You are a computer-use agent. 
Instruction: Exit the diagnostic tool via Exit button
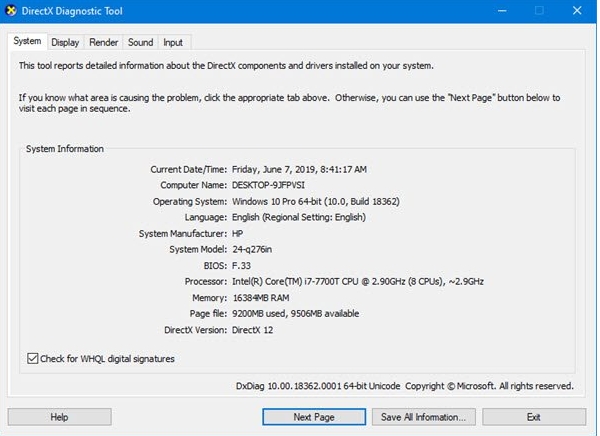click(x=533, y=416)
